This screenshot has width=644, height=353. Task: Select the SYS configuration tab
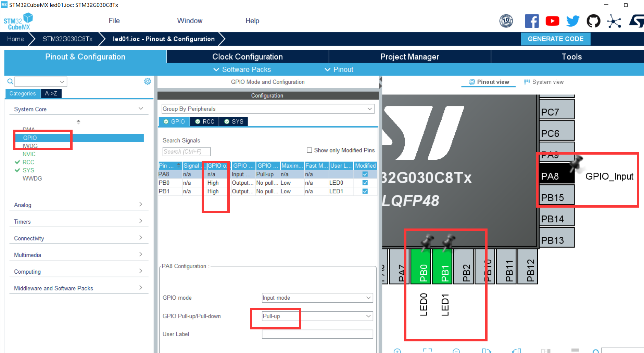(234, 122)
